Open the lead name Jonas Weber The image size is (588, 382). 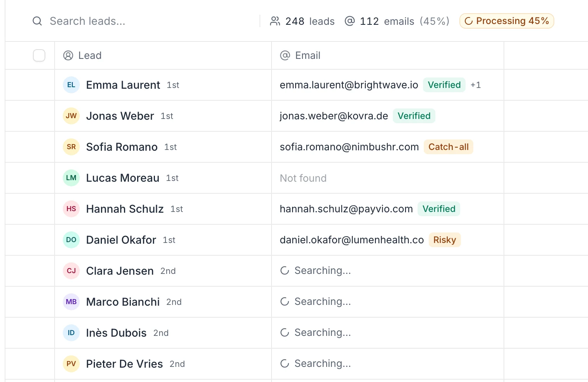(x=120, y=116)
